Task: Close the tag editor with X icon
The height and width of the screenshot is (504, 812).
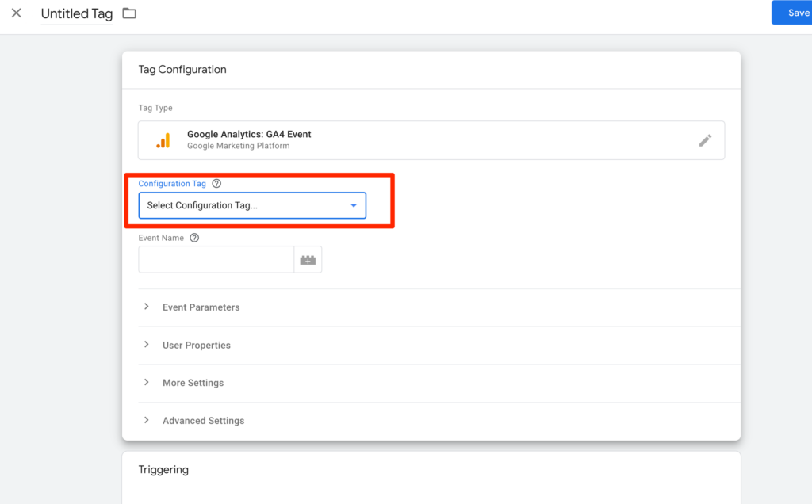Action: pos(17,13)
